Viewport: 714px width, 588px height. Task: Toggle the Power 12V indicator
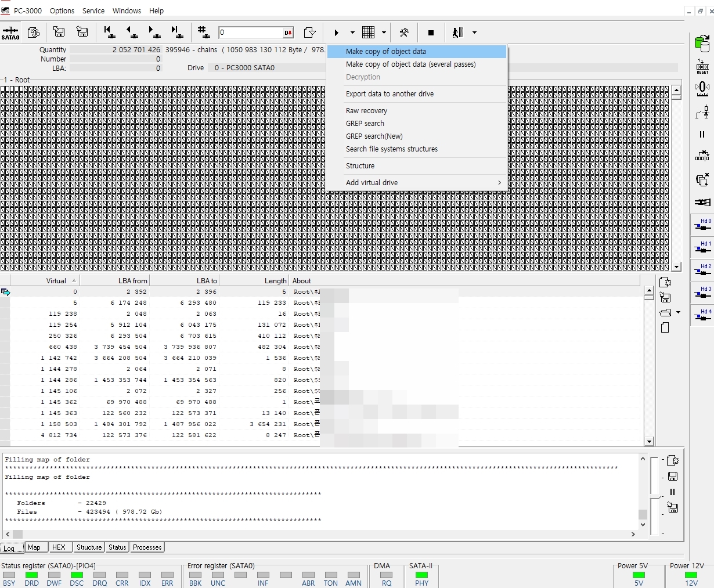(x=691, y=575)
